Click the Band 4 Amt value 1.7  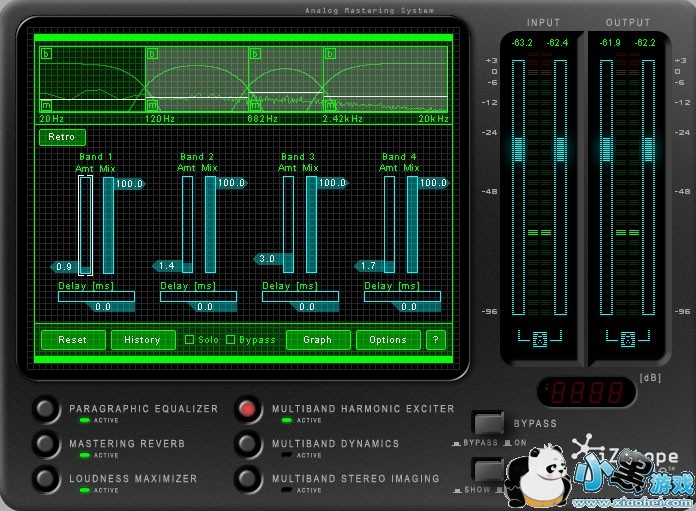click(x=369, y=265)
